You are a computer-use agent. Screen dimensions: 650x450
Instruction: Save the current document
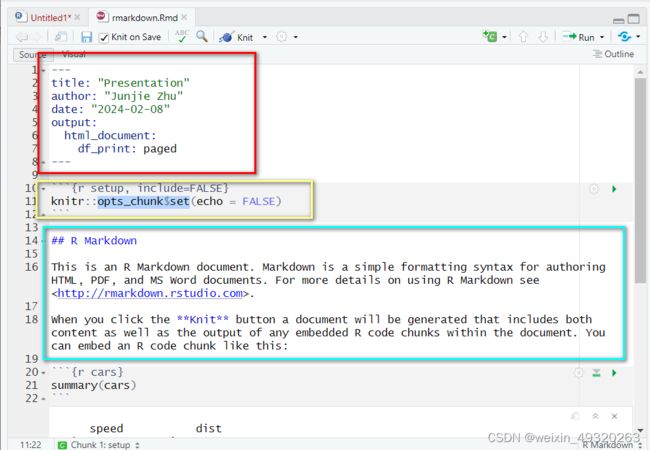tap(86, 37)
